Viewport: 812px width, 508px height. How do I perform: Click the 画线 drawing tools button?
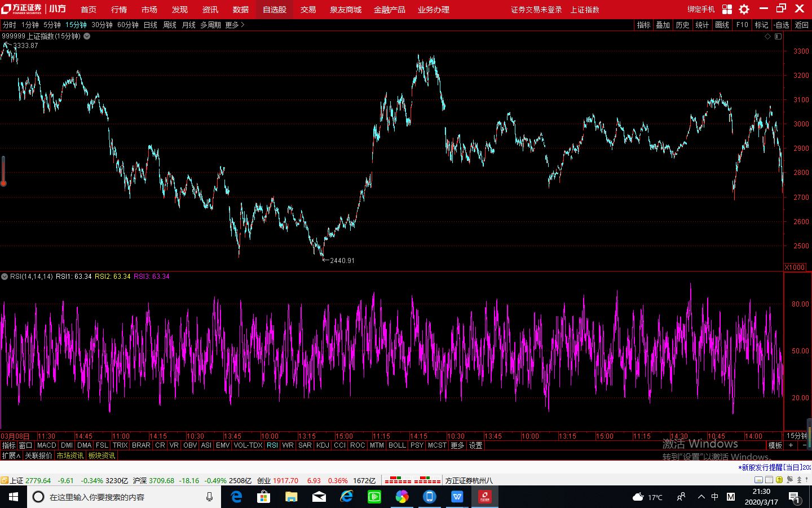pos(722,25)
